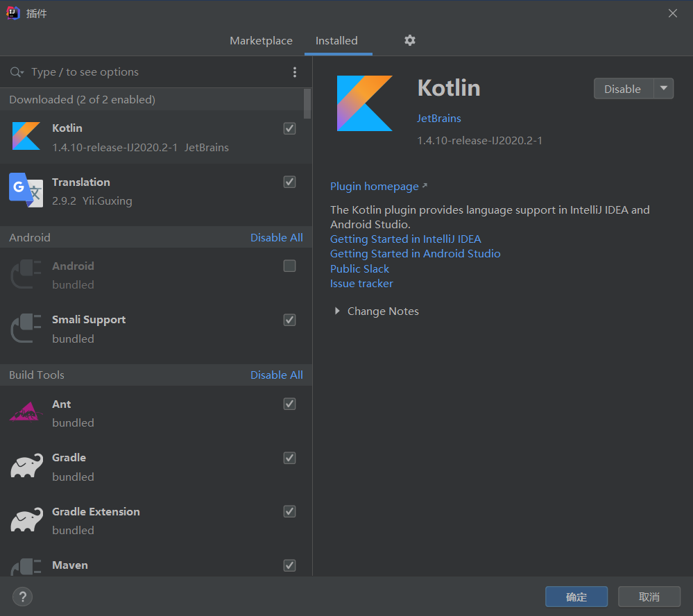This screenshot has width=693, height=616.
Task: Toggle the Maven plugin checkbox
Action: pyautogui.click(x=289, y=565)
